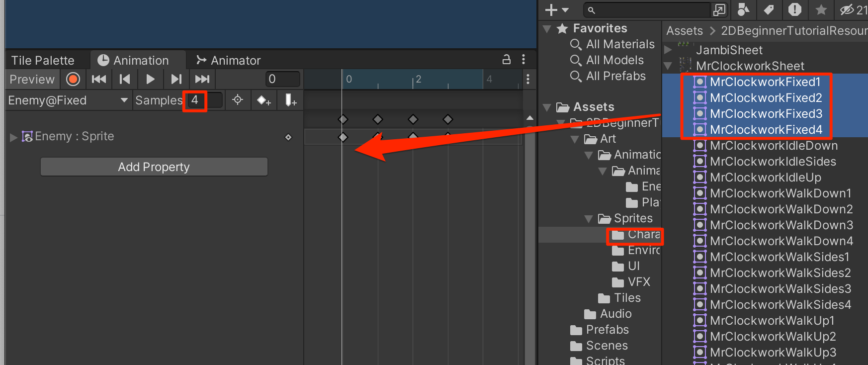Viewport: 868px width, 365px height.
Task: Select All Prefabs under Favorites
Action: [615, 76]
